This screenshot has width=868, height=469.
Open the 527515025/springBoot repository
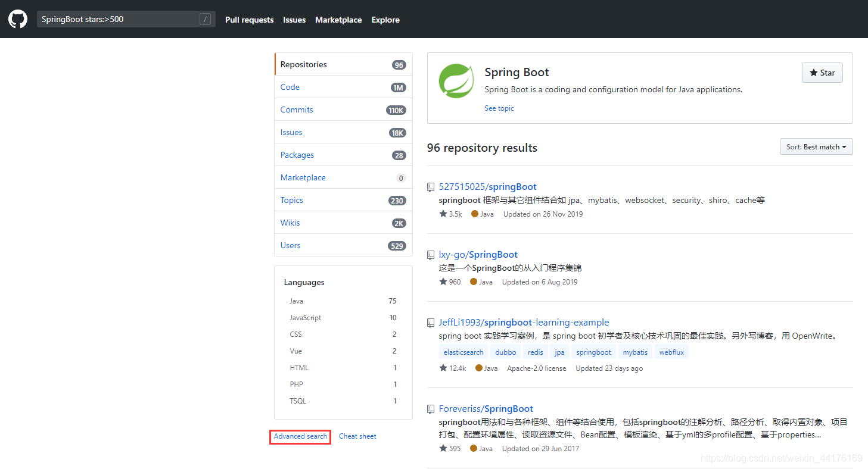pos(487,187)
